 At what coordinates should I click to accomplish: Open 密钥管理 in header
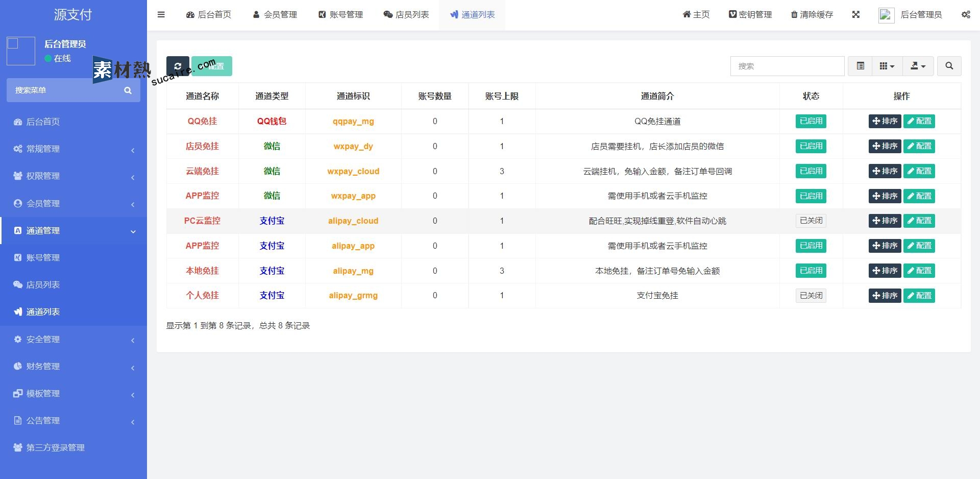(750, 15)
